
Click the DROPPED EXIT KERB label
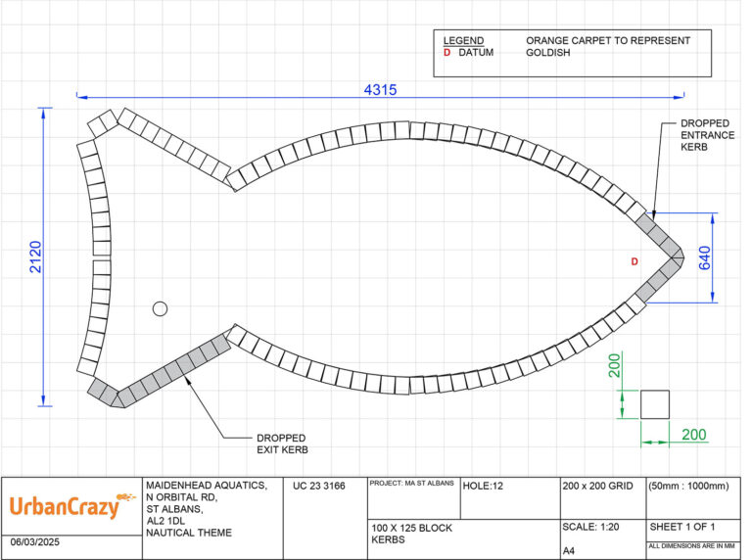[x=282, y=443]
